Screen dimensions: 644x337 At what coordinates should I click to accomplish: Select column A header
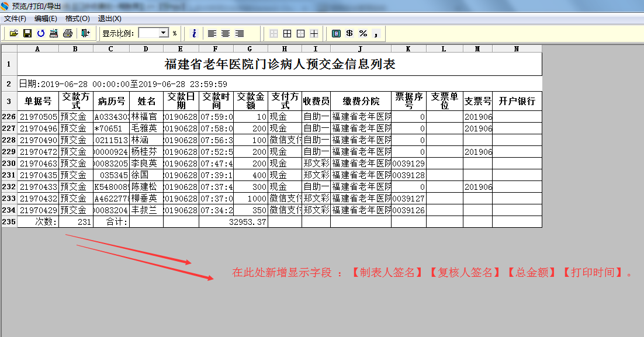click(x=38, y=49)
